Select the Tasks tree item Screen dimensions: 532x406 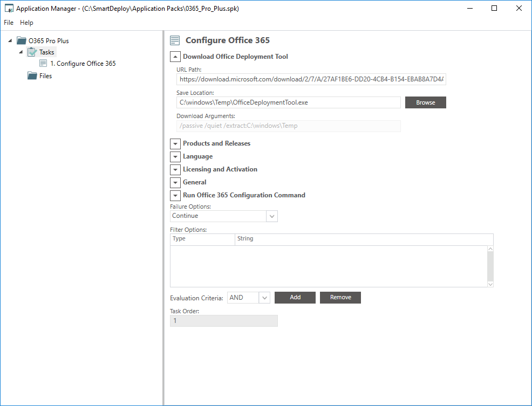[x=46, y=52]
